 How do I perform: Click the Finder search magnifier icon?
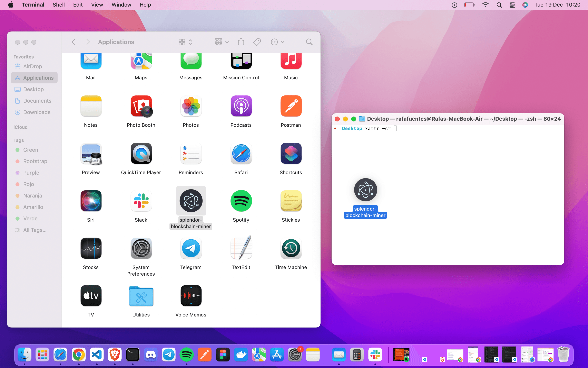tap(309, 42)
